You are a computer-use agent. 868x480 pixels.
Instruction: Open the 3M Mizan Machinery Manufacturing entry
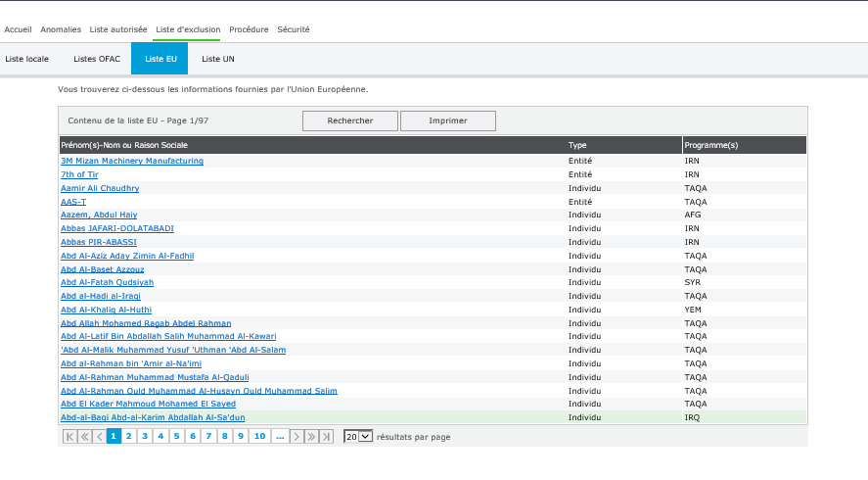click(132, 161)
